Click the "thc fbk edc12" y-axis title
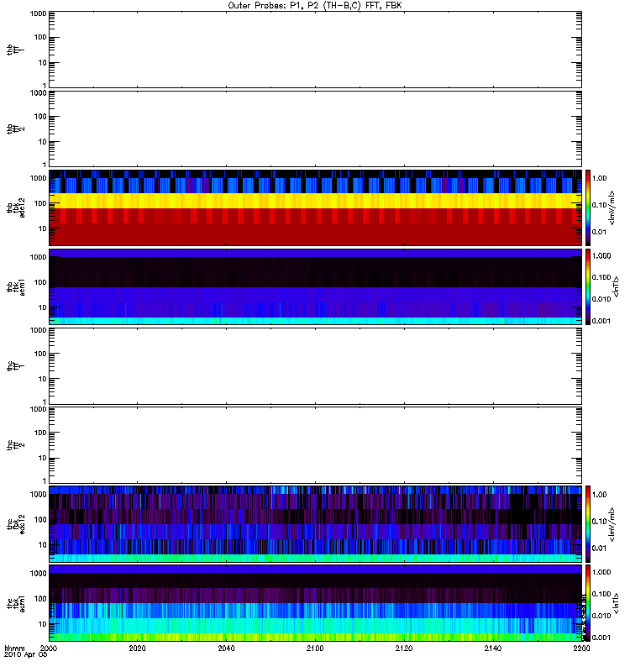 16,523
